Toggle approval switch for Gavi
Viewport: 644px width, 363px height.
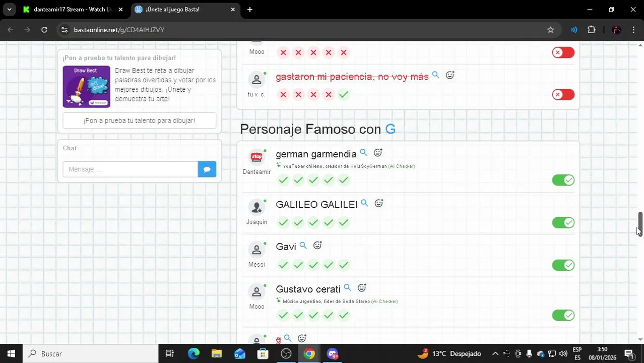pos(563,265)
